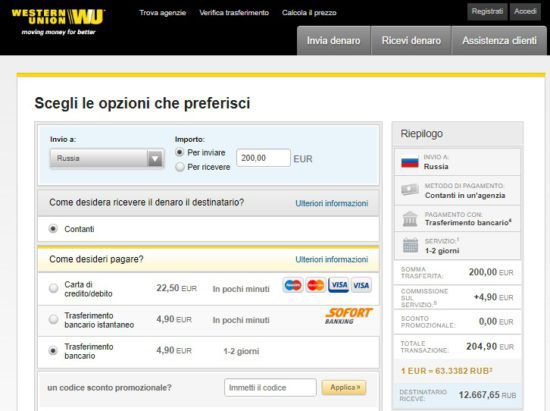Switch to the Ricevi denaro tab
The image size is (550, 411).
pos(411,40)
